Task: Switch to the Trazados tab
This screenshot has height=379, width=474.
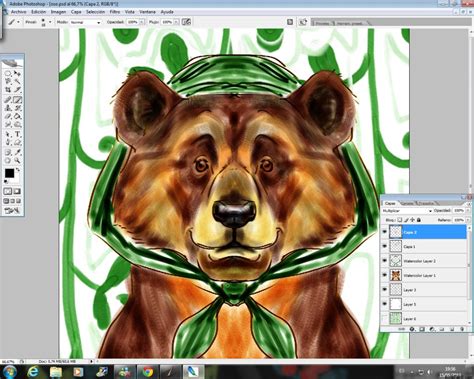Action: 427,203
